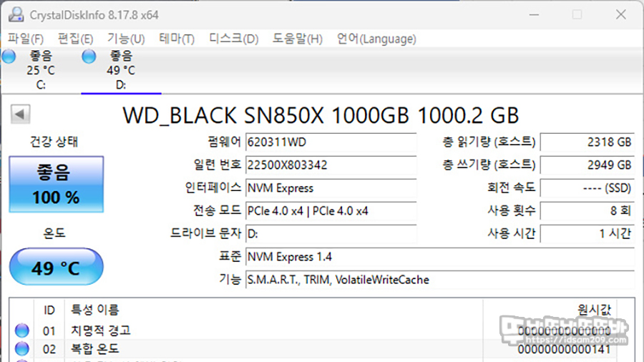Click power on count value 8 회
This screenshot has width=644, height=362.
(587, 211)
